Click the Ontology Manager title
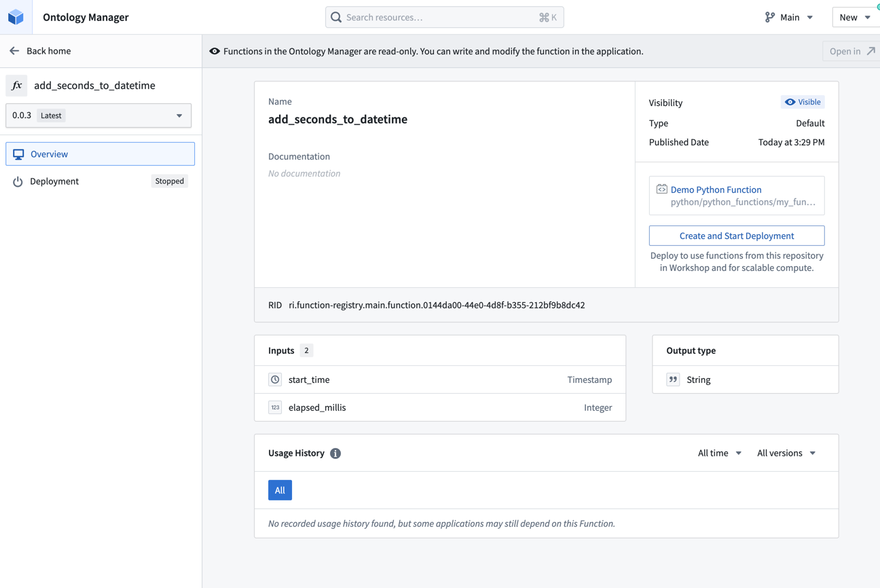This screenshot has height=588, width=880. pyautogui.click(x=86, y=17)
